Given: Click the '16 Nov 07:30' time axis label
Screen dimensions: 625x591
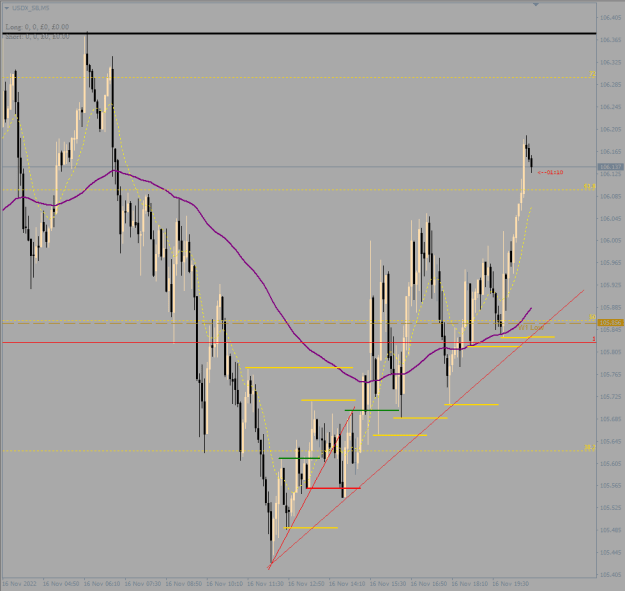Looking at the screenshot, I should click(x=143, y=584).
